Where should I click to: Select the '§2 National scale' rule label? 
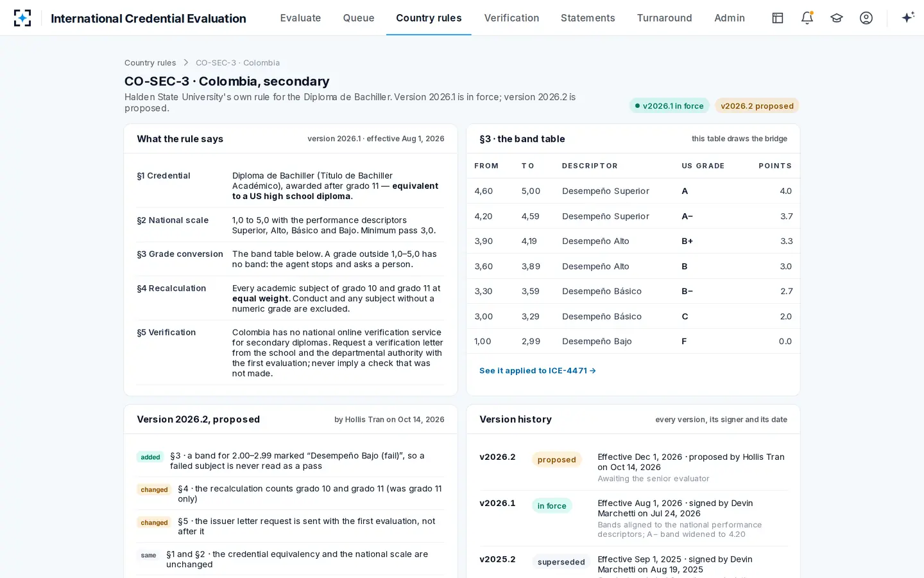tap(173, 220)
